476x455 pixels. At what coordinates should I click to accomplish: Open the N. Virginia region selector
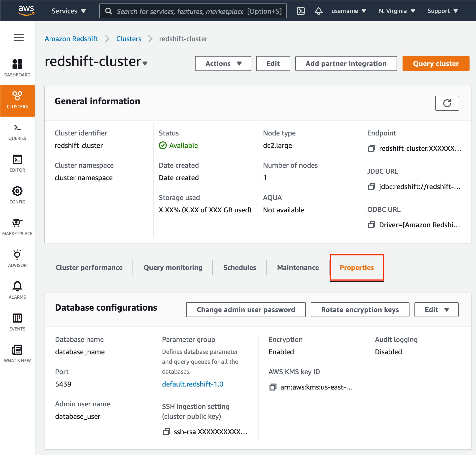coord(397,11)
